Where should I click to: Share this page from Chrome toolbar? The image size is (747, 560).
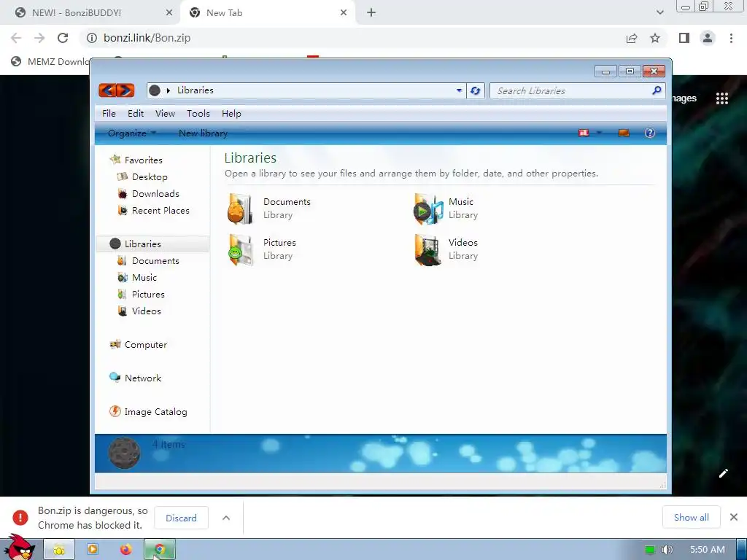(x=632, y=38)
